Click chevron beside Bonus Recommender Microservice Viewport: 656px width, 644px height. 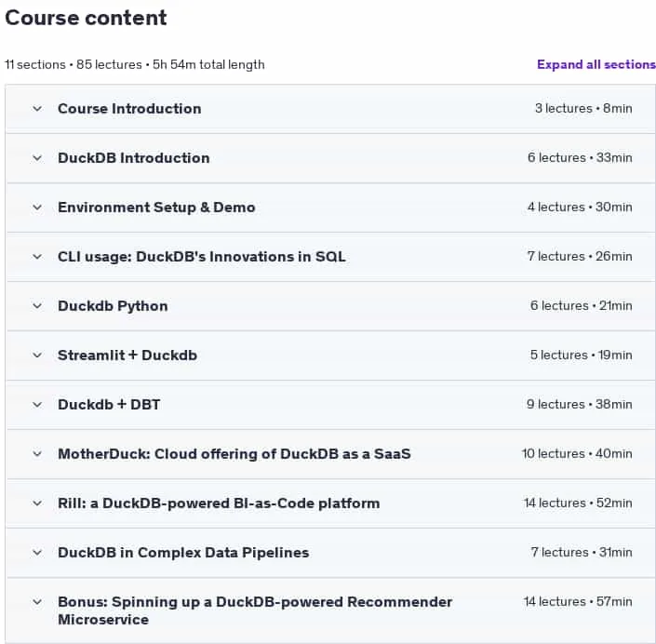37,602
